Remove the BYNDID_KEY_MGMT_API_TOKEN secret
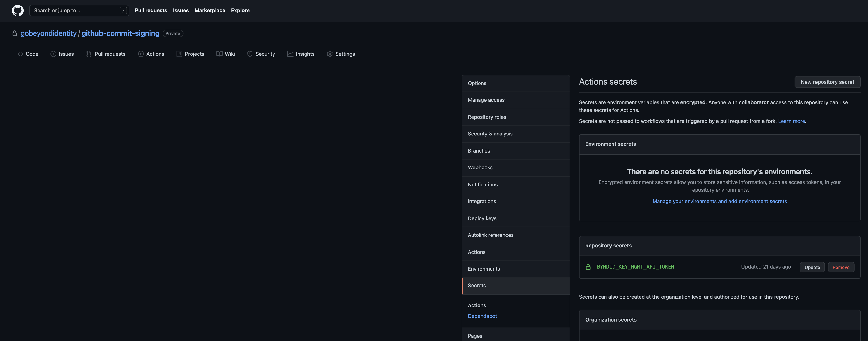Screen dimensions: 868x341 [841, 267]
